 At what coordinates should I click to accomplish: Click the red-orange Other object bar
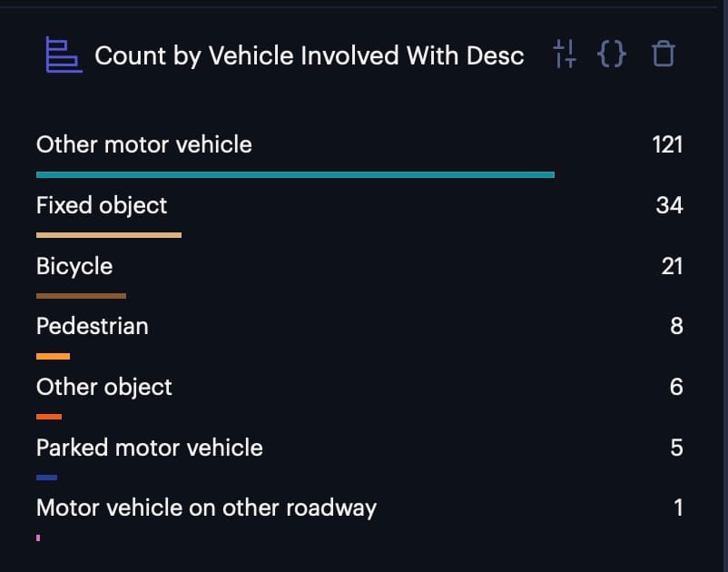(x=49, y=417)
